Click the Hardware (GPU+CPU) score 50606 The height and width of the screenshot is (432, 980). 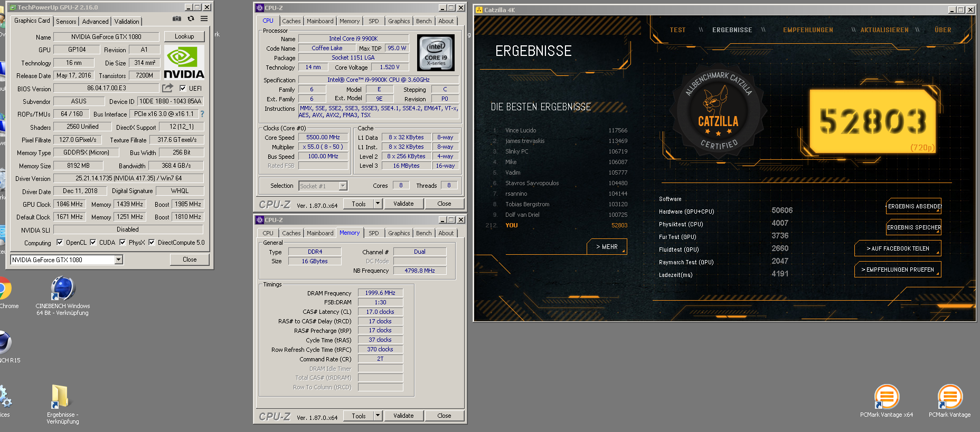[781, 210]
